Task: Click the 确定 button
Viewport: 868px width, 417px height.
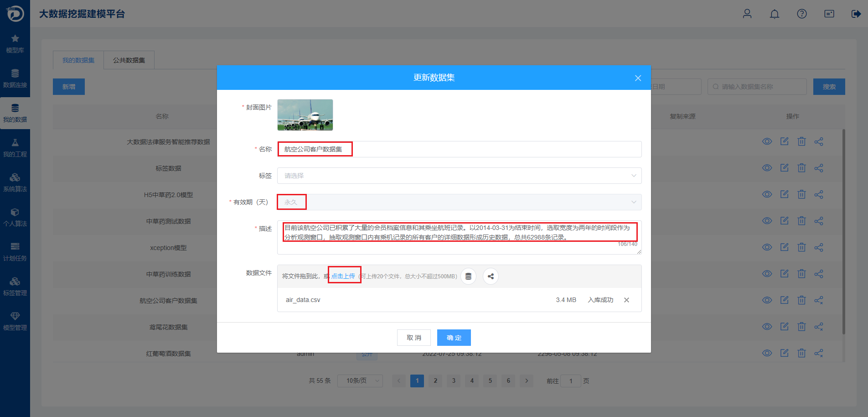Action: coord(454,338)
